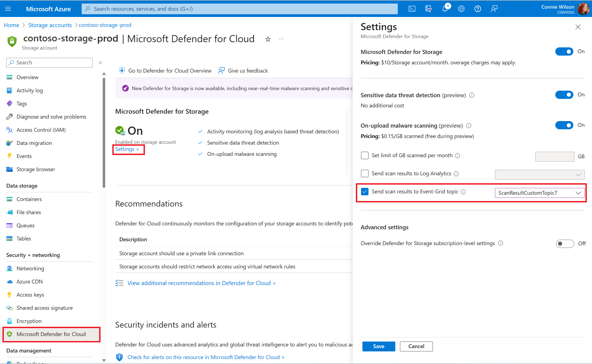Image resolution: width=592 pixels, height=364 pixels.
Task: Open the Settings link under Enabled status
Action: pos(127,149)
